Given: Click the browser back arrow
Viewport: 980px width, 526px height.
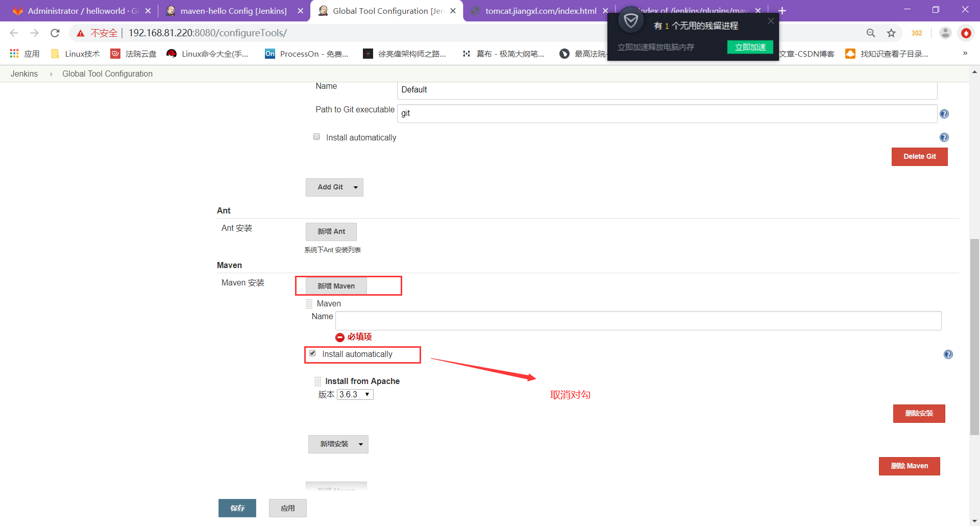Looking at the screenshot, I should [14, 33].
